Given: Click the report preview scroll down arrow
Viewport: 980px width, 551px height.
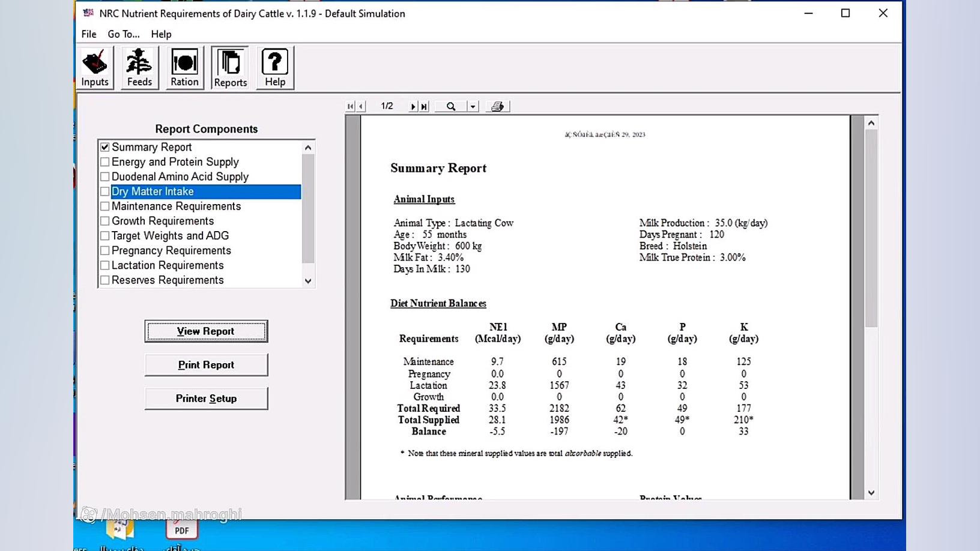Looking at the screenshot, I should [871, 493].
